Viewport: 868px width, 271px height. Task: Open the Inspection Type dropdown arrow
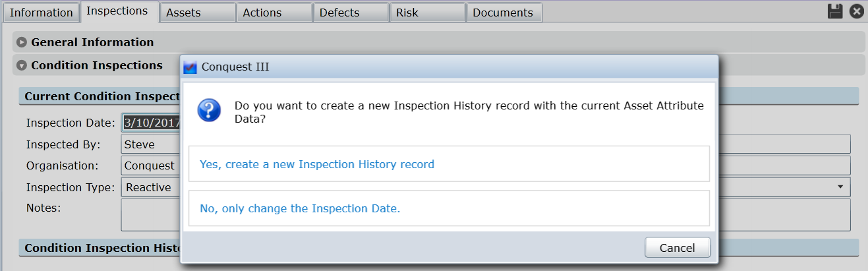(840, 187)
